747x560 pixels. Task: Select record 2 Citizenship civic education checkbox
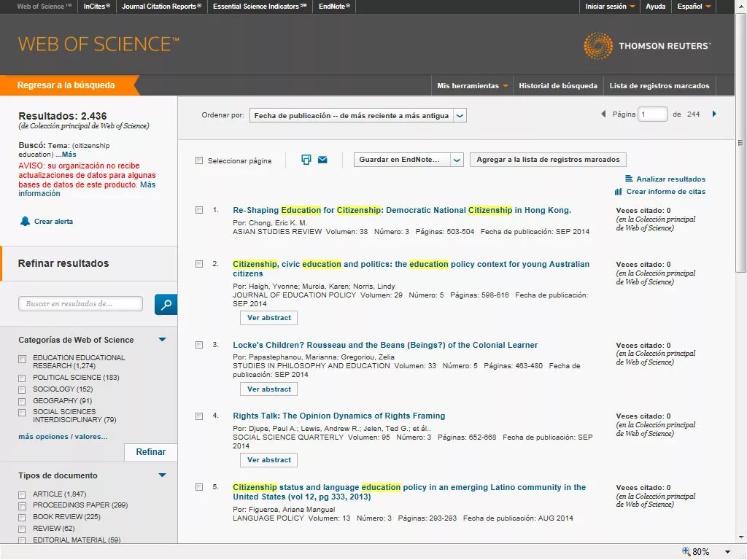click(199, 264)
